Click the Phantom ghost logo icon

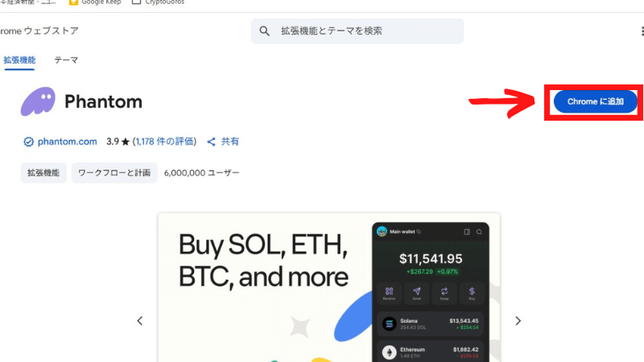pos(38,101)
